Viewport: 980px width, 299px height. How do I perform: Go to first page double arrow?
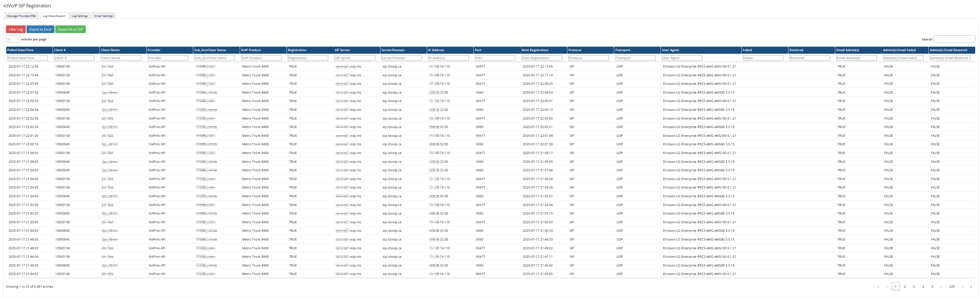coord(878,287)
